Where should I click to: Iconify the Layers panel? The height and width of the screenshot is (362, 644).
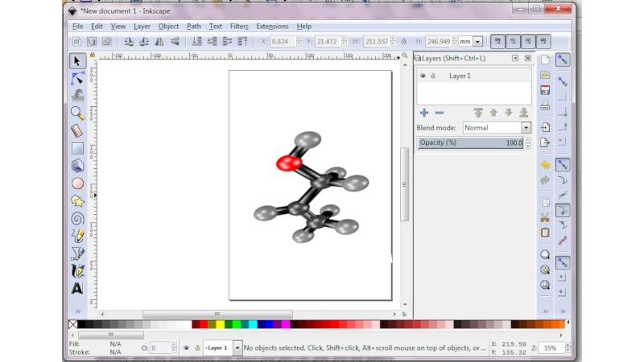coord(515,58)
